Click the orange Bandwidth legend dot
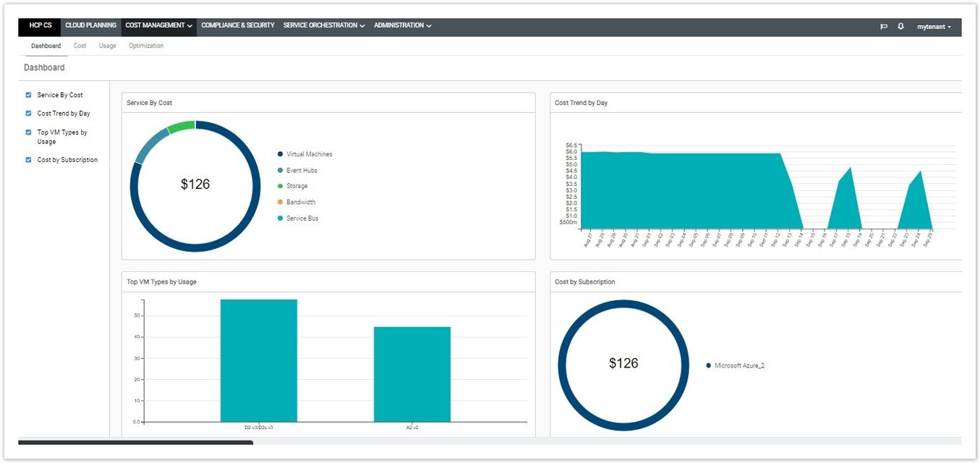980x463 pixels. click(280, 203)
